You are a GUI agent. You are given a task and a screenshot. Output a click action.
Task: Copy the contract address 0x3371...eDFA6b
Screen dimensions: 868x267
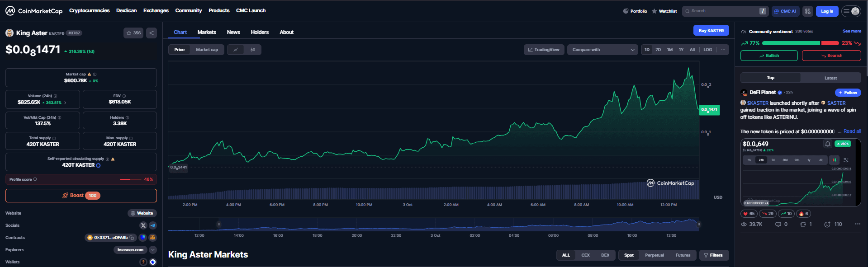[x=132, y=238]
